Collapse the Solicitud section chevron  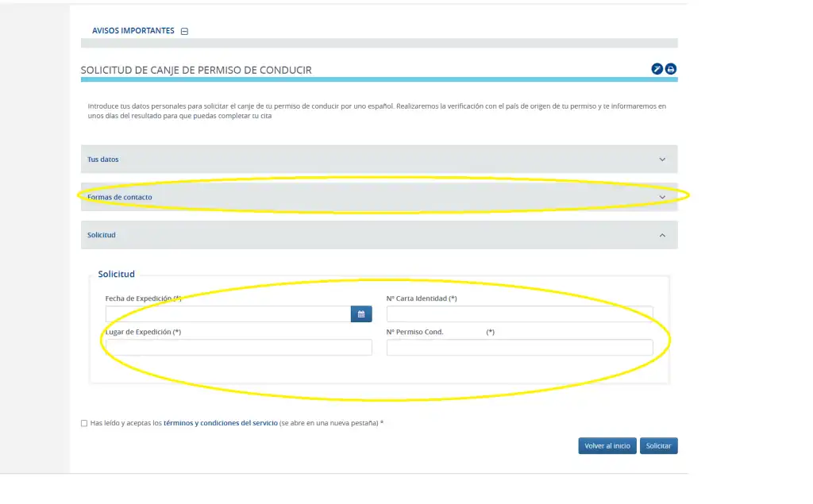point(662,236)
